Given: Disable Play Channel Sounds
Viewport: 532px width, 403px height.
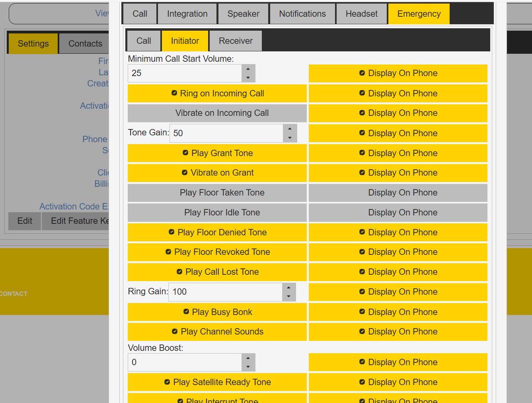Looking at the screenshot, I should [217, 332].
